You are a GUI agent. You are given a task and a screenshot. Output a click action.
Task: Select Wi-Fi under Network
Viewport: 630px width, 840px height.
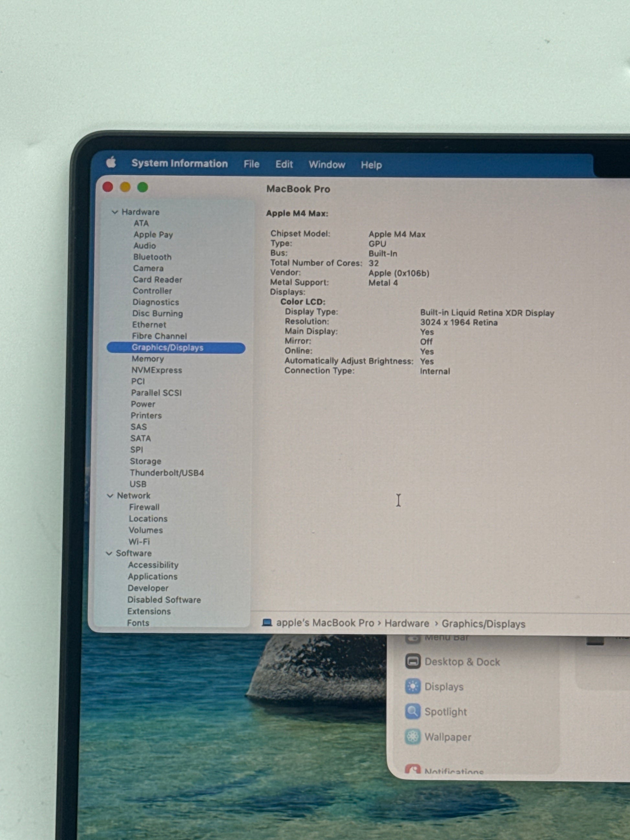(x=139, y=542)
